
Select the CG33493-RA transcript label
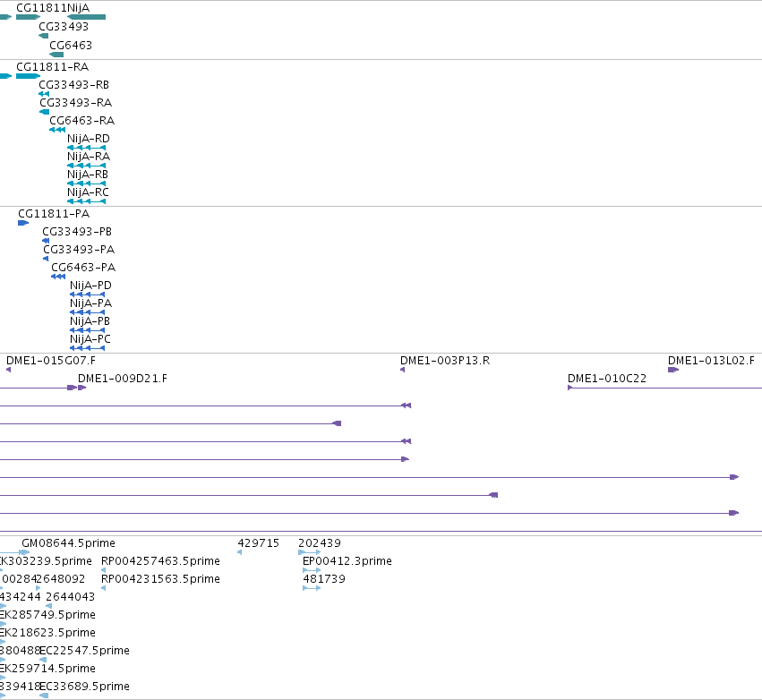point(76,103)
